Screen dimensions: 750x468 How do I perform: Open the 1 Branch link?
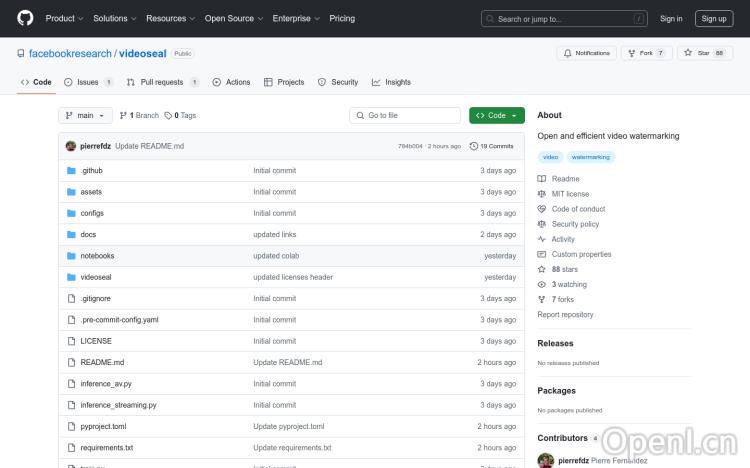pos(140,115)
